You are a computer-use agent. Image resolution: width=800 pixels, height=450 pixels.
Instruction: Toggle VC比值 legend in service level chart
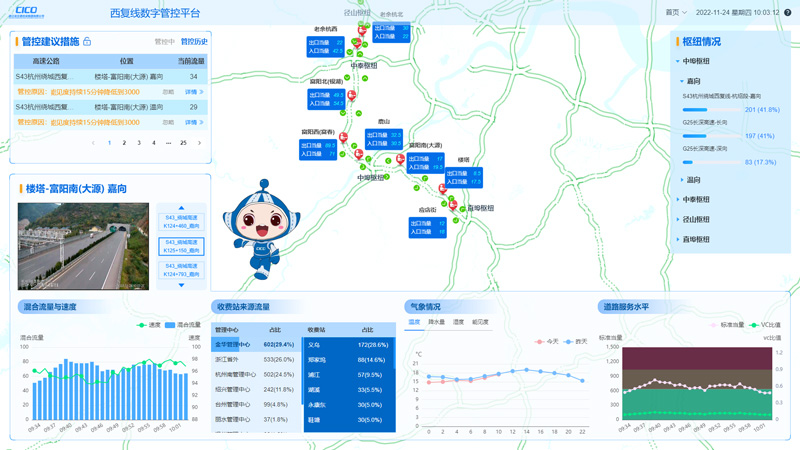(x=765, y=325)
